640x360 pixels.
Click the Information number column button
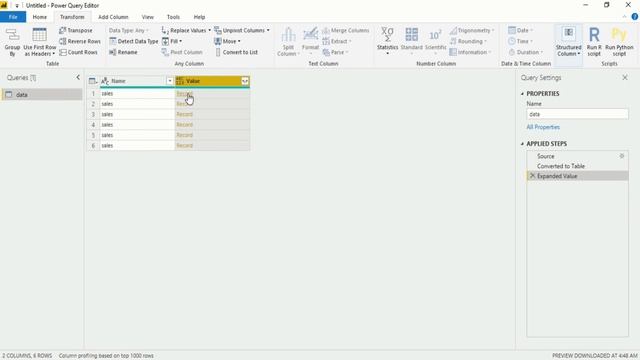coord(470,52)
